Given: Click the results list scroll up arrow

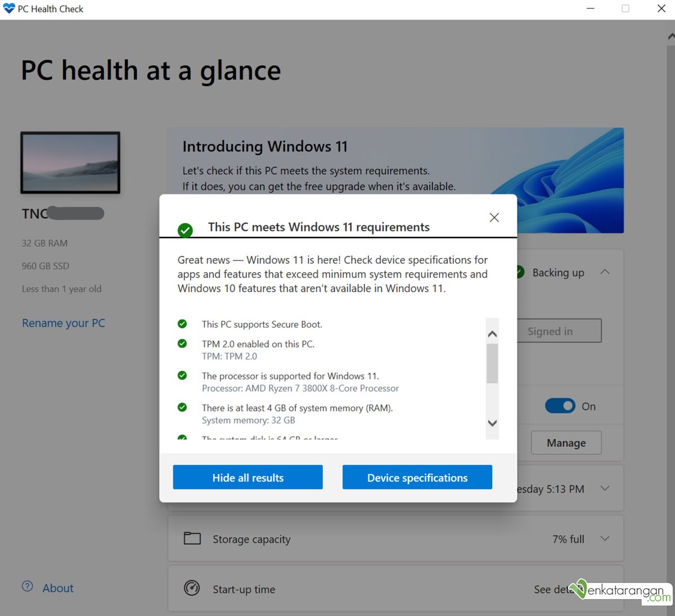Looking at the screenshot, I should [492, 334].
